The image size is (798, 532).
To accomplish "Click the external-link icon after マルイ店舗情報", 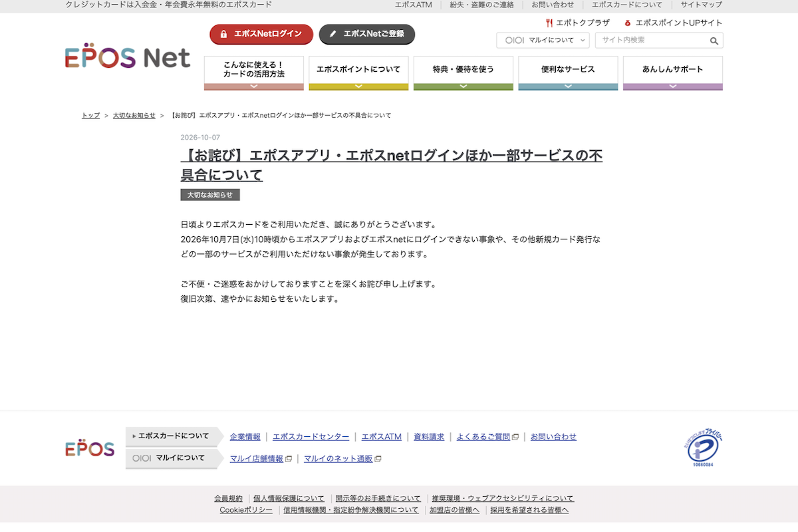I will [289, 459].
